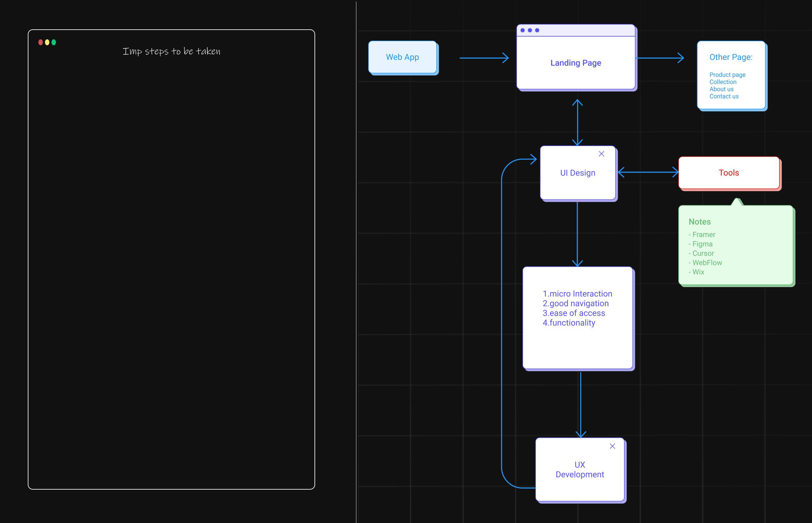The image size is (812, 523).
Task: Click the 'Imp steps to be taken' heading
Action: point(171,51)
